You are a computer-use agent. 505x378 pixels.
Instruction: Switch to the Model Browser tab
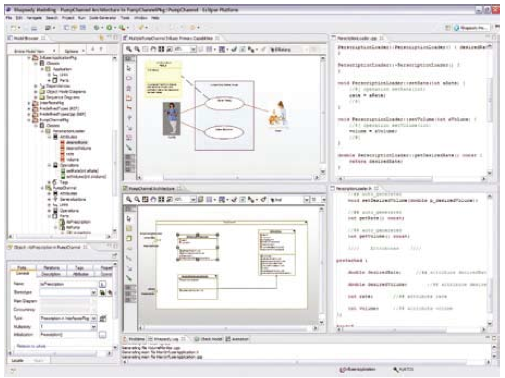pos(26,38)
